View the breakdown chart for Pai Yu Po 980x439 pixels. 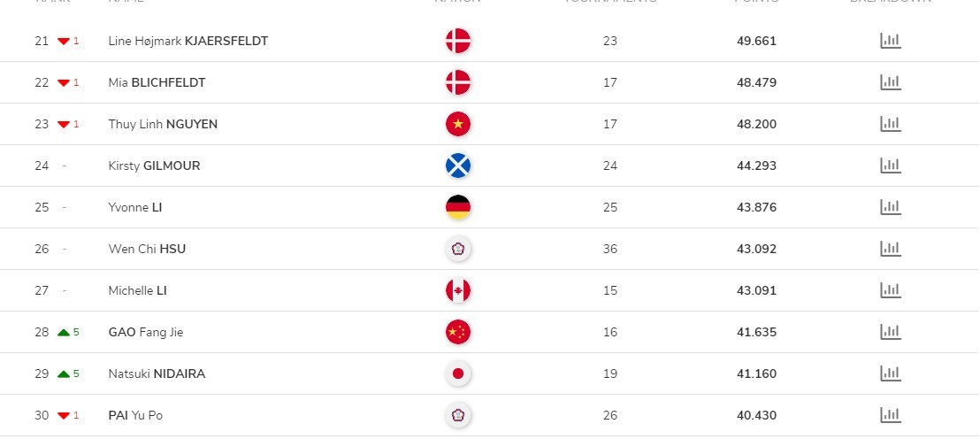(x=891, y=414)
